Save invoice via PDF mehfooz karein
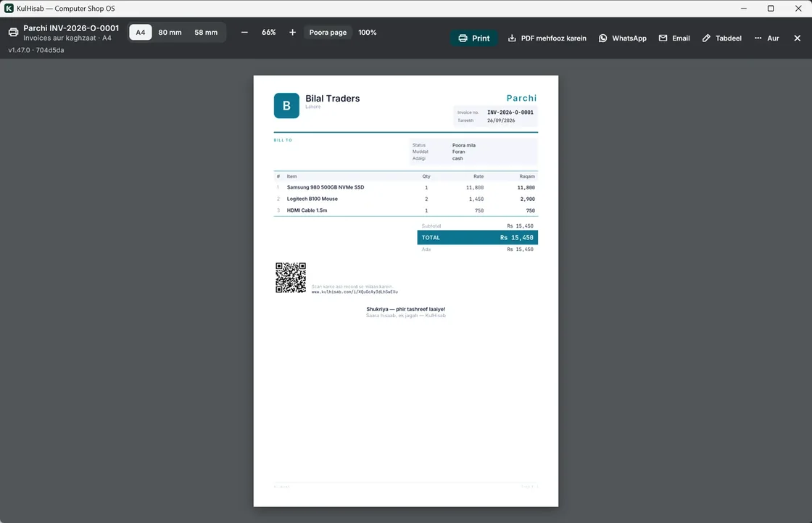This screenshot has width=812, height=523. [547, 38]
